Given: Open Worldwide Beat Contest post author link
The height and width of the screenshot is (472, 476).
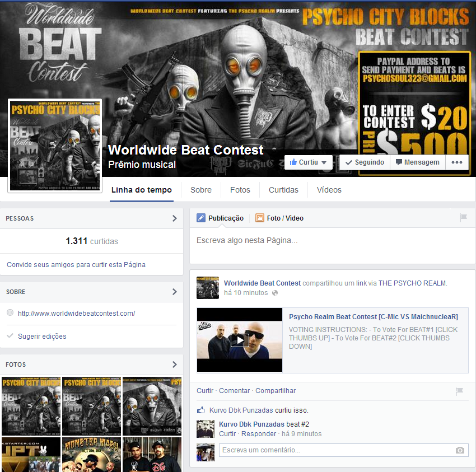Looking at the screenshot, I should 262,283.
